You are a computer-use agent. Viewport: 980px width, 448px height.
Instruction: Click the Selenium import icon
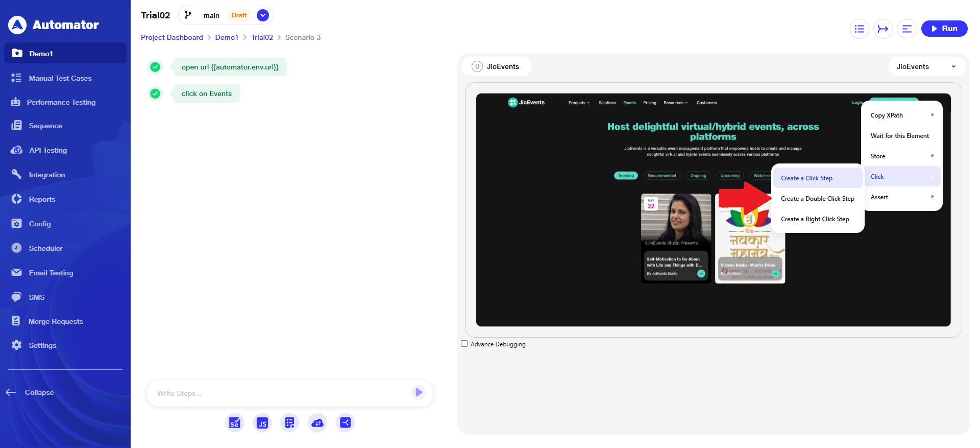(234, 422)
